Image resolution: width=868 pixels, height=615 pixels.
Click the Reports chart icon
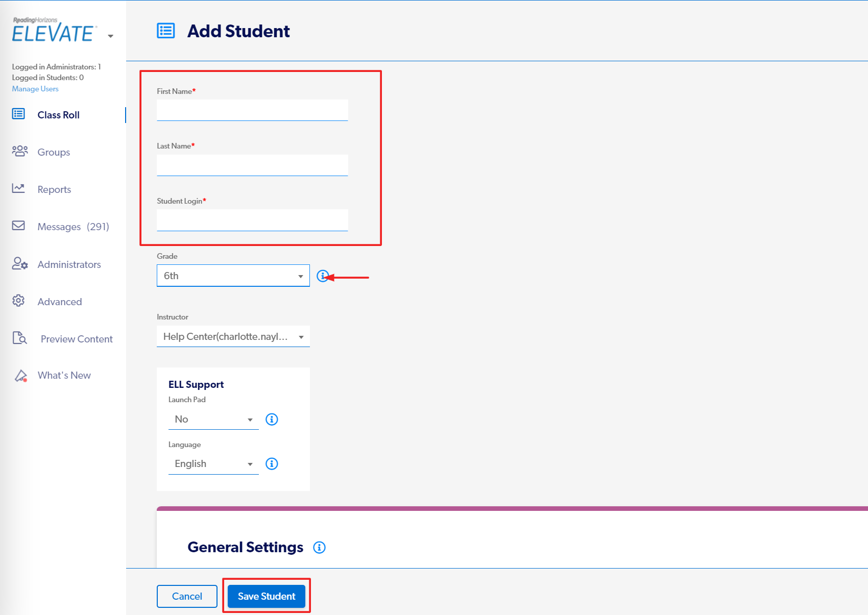pos(18,188)
